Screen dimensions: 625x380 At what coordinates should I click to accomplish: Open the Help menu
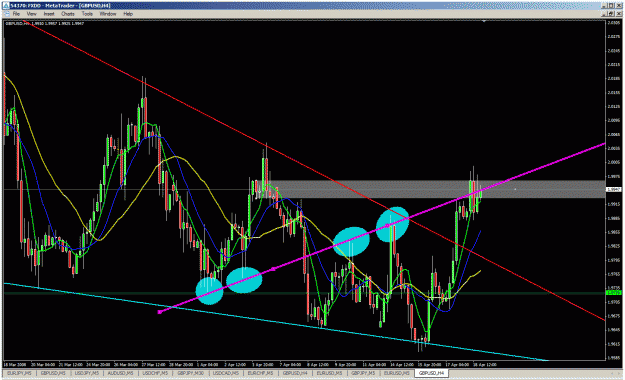pos(128,14)
